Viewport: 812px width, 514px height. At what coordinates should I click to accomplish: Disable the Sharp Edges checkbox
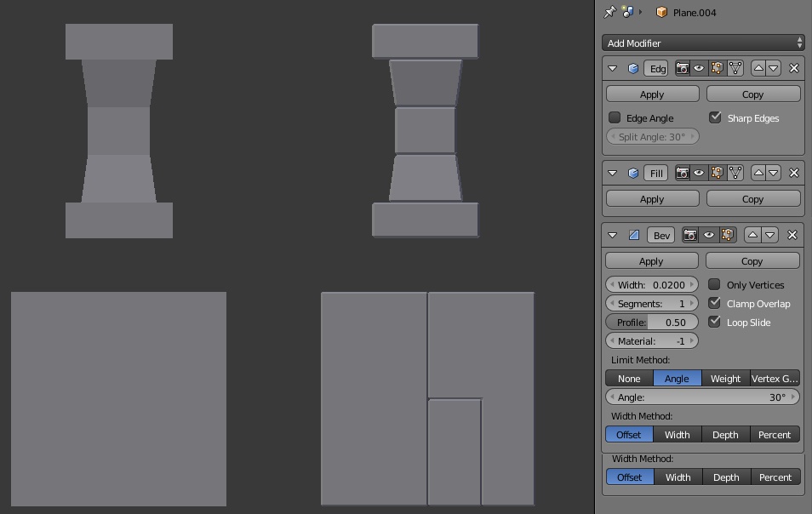715,117
